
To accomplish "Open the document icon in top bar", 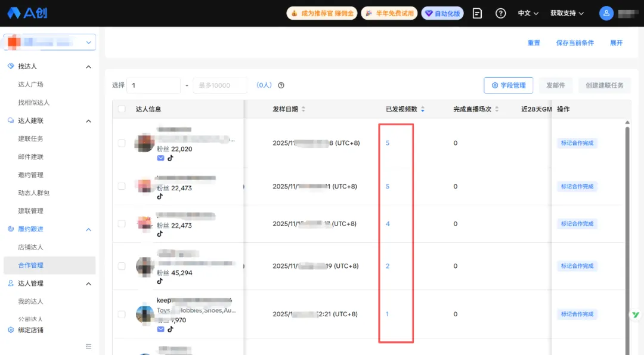I will [477, 14].
